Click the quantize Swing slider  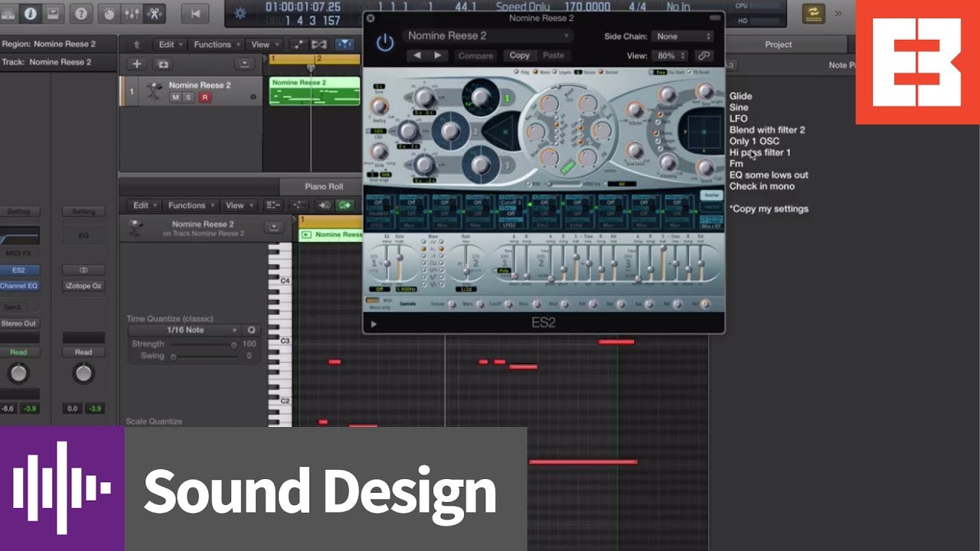coord(203,356)
